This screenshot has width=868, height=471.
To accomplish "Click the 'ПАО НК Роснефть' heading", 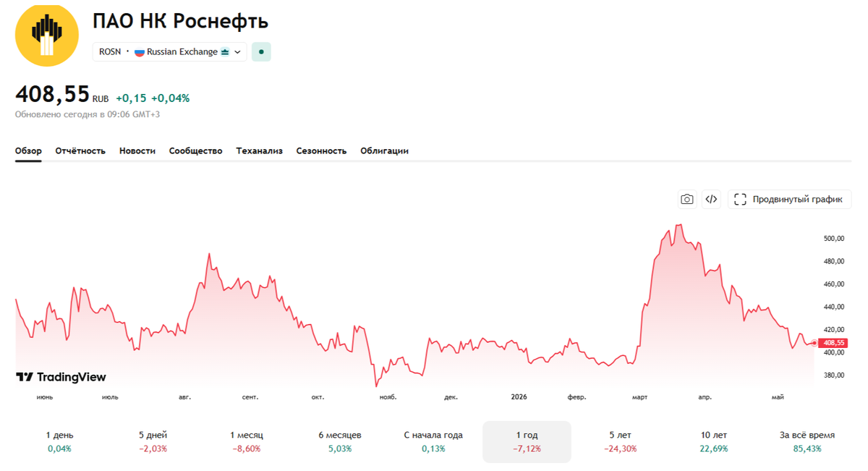I will pos(180,22).
